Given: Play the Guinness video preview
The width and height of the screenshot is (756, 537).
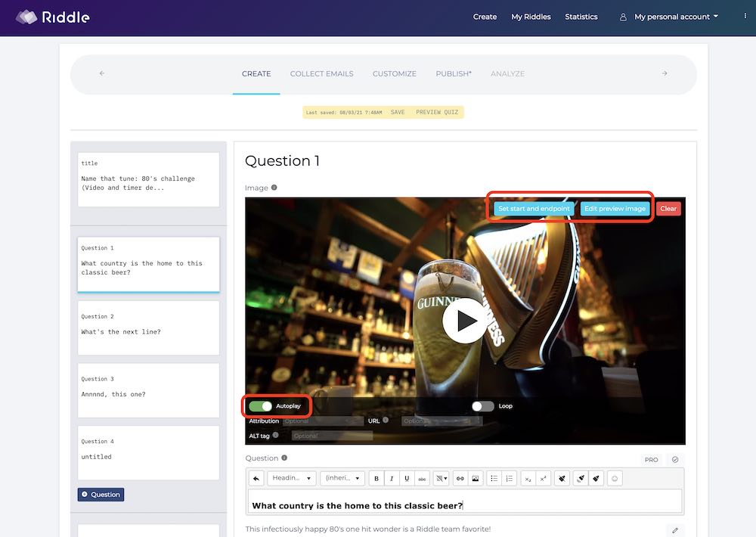Looking at the screenshot, I should pyautogui.click(x=464, y=321).
